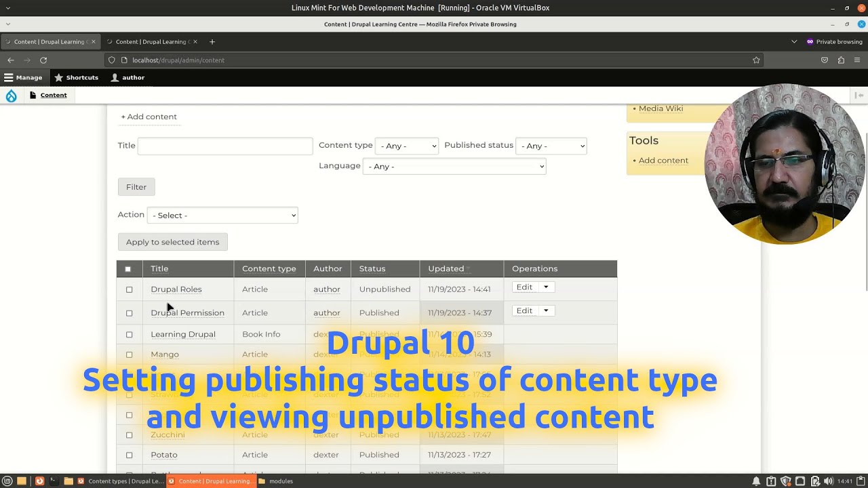The width and height of the screenshot is (868, 488).
Task: Switch to second Content | Drupal Learning tab
Action: coord(152,42)
